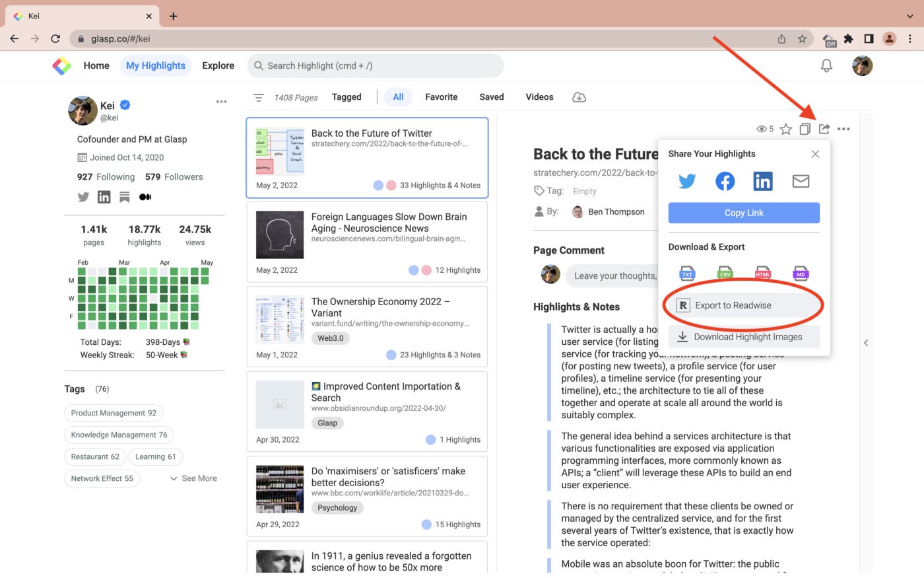Open Kei's profile three-dot menu
The height and width of the screenshot is (578, 924).
(x=222, y=102)
